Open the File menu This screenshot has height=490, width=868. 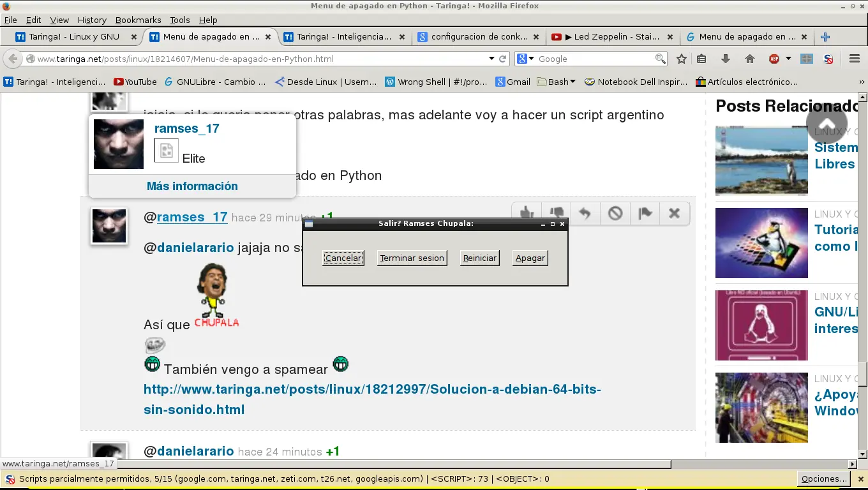click(10, 20)
